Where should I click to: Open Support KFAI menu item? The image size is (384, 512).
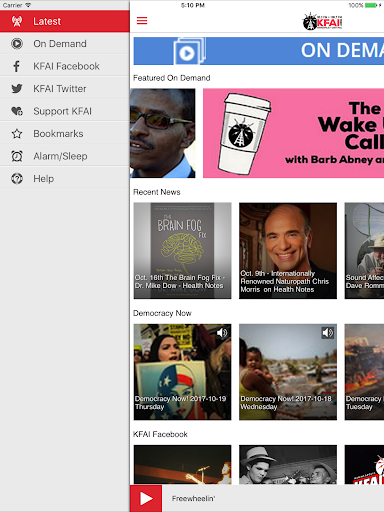[65, 111]
